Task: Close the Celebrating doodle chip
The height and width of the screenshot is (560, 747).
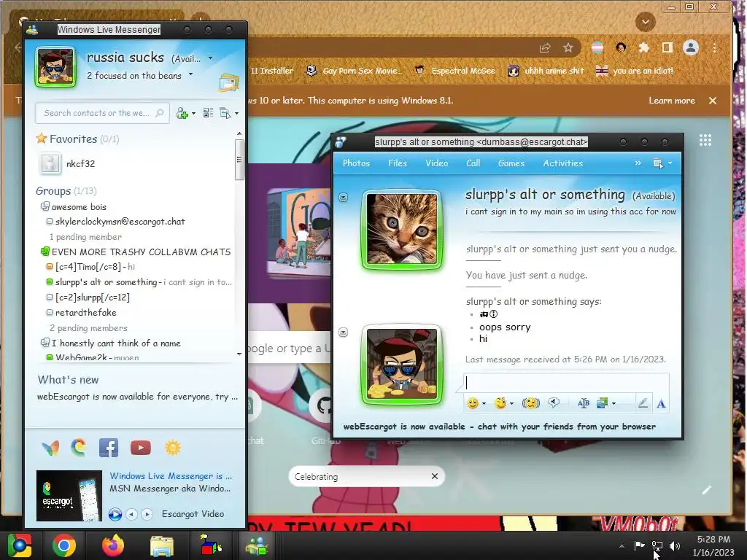Action: 435,476
